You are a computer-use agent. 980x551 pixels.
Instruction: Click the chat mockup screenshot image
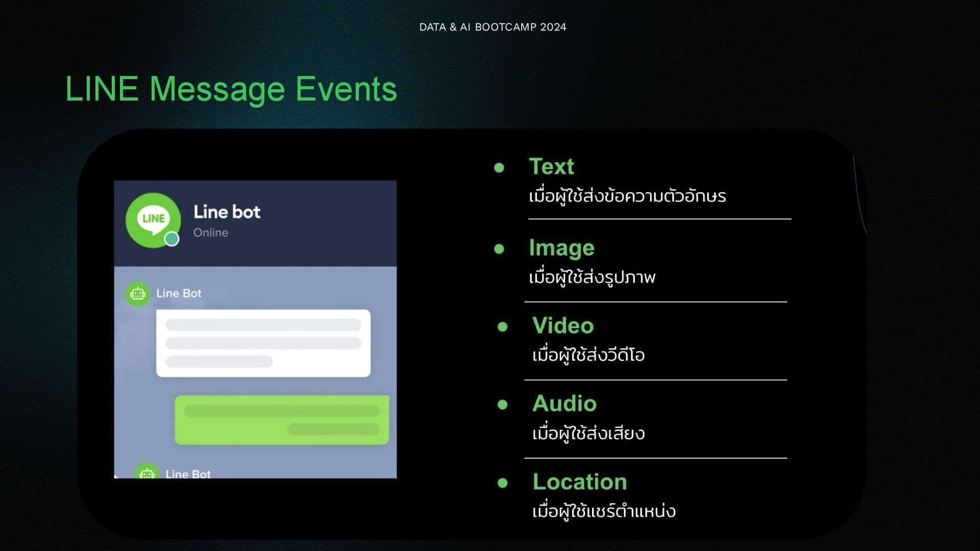tap(255, 329)
